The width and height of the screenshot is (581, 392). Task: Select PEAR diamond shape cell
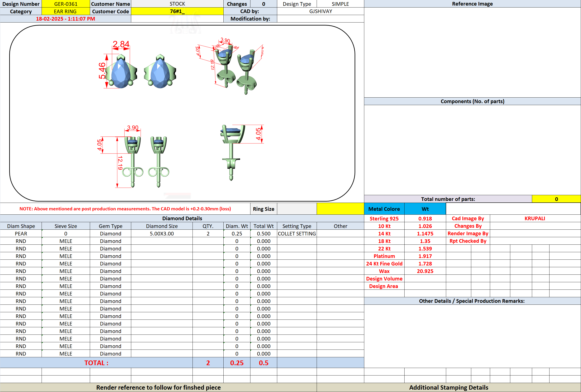21,234
